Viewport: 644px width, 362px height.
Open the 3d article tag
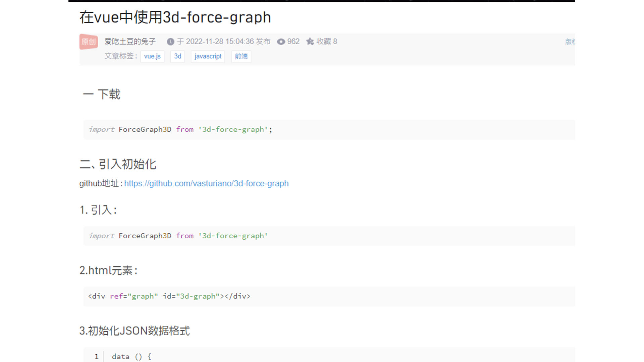click(178, 56)
